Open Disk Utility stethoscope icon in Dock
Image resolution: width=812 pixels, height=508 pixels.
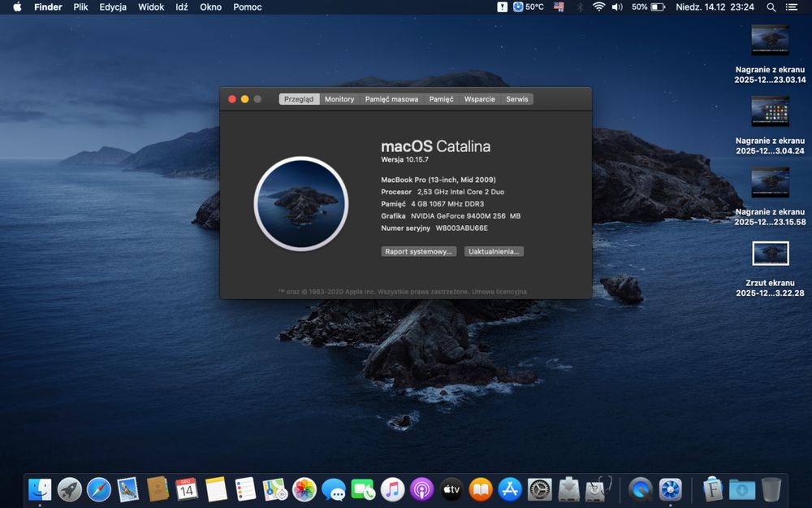point(598,489)
